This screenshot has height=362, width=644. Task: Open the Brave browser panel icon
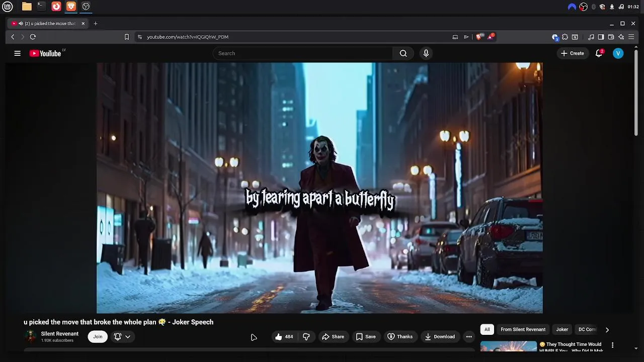71,7
